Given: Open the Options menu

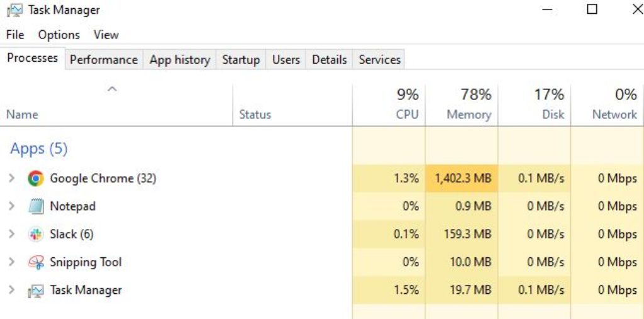Looking at the screenshot, I should tap(58, 35).
